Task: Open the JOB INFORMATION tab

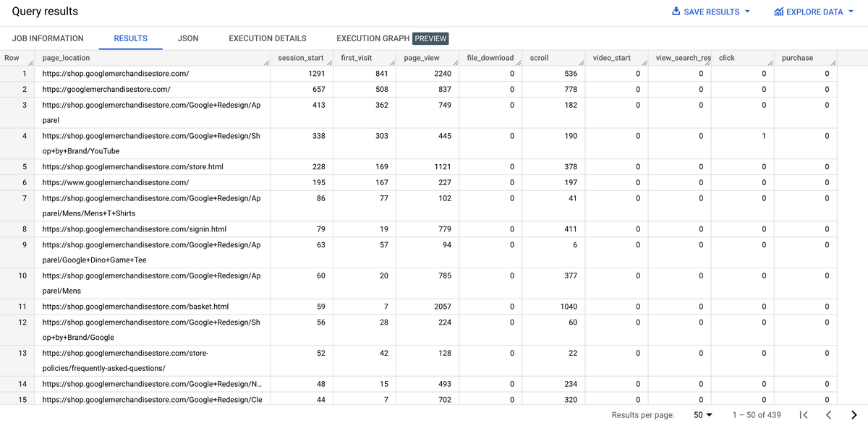Action: pyautogui.click(x=48, y=38)
